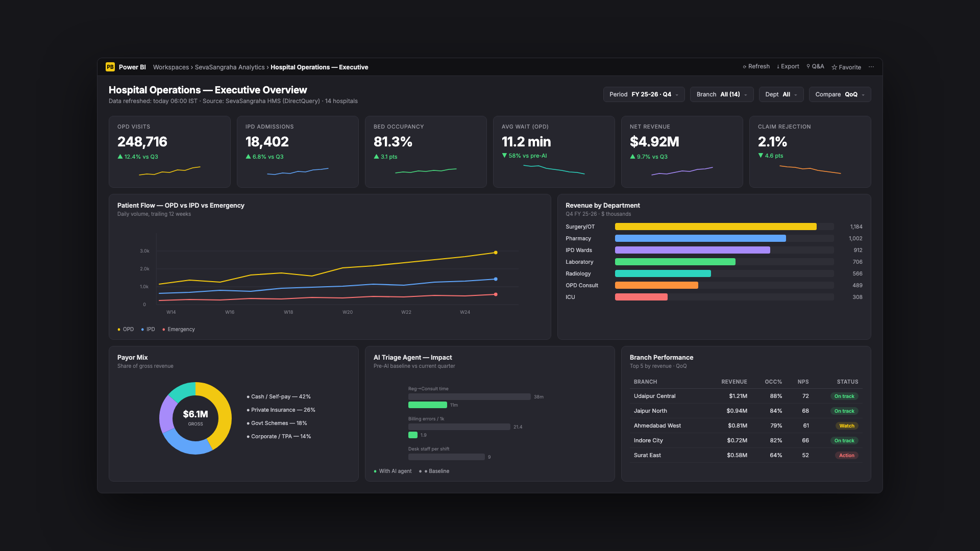
Task: Click the Emergency line end data point
Action: 496,294
